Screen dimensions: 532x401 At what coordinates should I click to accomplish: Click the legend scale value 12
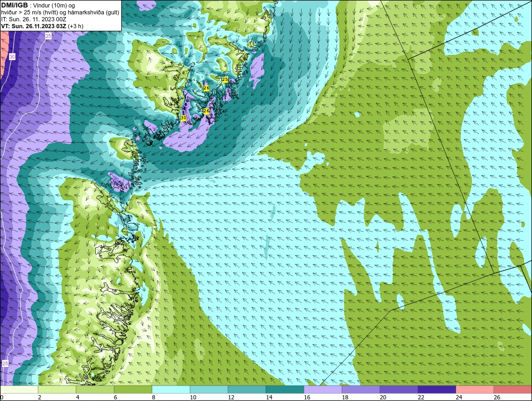pyautogui.click(x=231, y=397)
